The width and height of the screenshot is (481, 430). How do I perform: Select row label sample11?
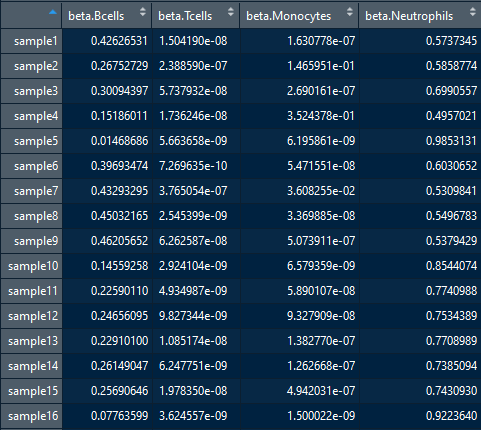tap(33, 291)
